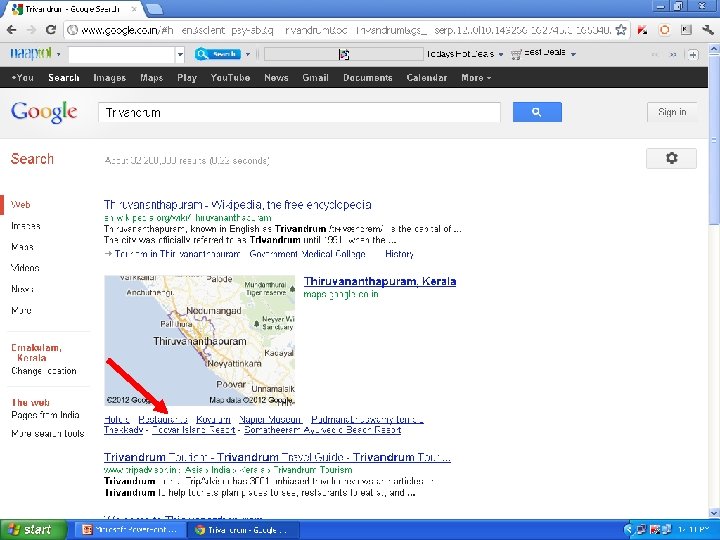
Task: Click the blue Google search button
Action: coord(537,112)
